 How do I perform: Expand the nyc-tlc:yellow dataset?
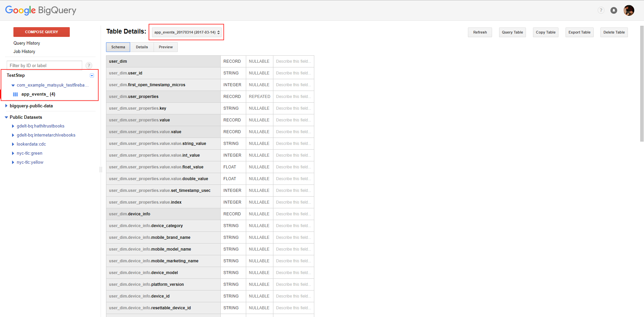click(13, 162)
